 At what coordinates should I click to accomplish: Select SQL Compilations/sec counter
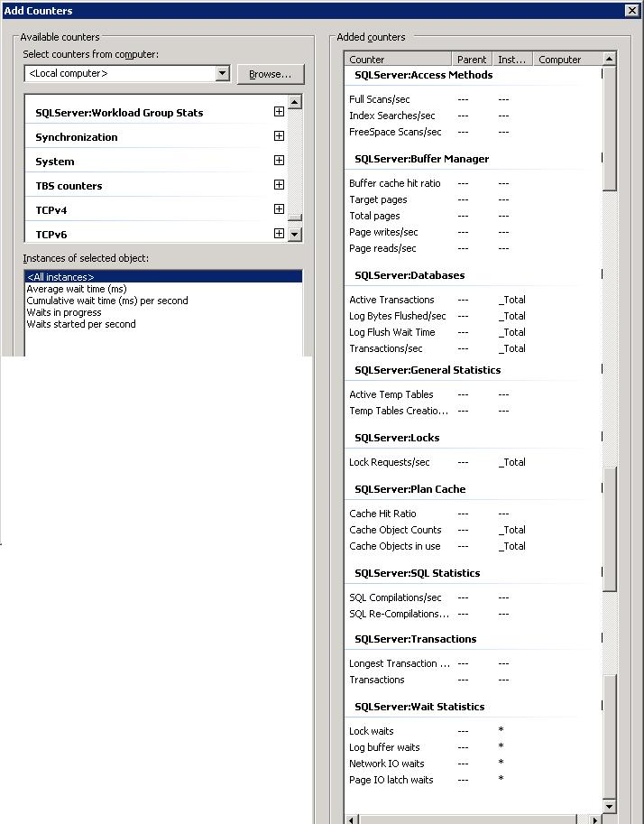pyautogui.click(x=395, y=598)
